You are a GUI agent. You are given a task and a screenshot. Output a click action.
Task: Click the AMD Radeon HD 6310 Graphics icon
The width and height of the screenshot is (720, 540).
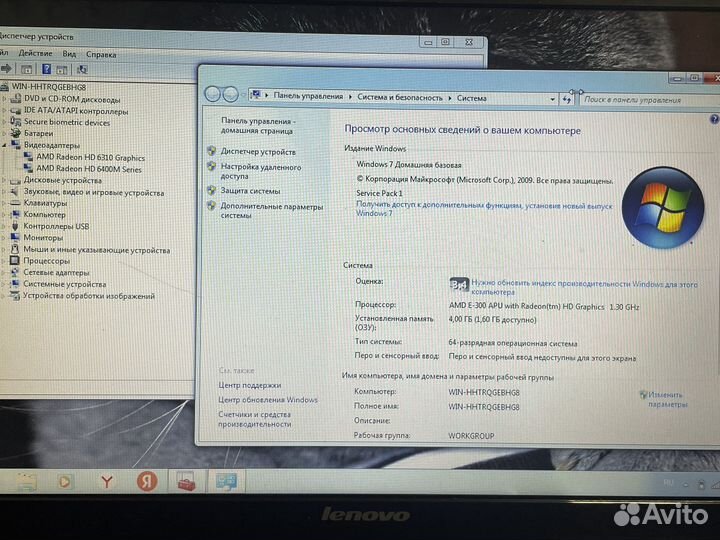click(28, 157)
